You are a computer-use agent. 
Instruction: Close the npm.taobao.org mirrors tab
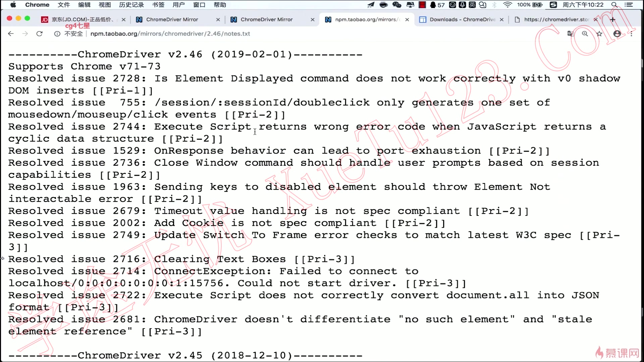pos(407,19)
